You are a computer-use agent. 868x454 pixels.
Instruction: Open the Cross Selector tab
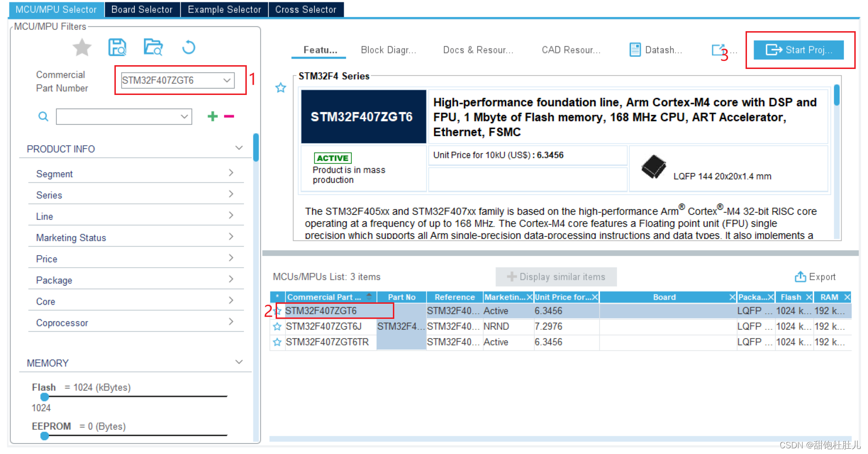tap(306, 9)
